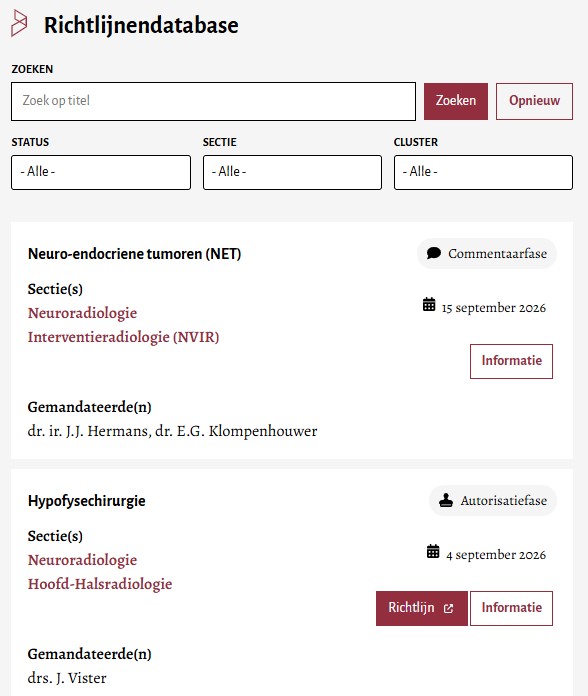
Task: Click external link icon on Richtlijn button
Action: click(x=449, y=608)
